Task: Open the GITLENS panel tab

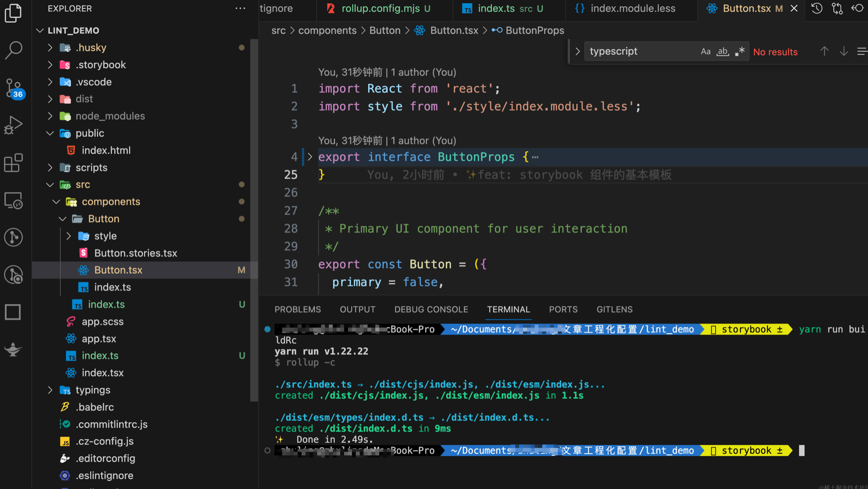Action: point(615,309)
